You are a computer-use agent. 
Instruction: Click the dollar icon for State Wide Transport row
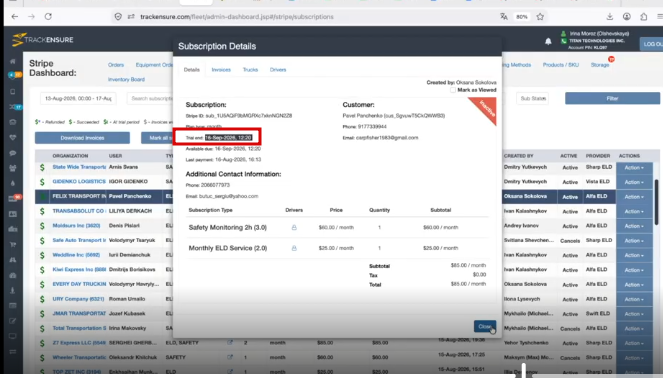tap(42, 167)
